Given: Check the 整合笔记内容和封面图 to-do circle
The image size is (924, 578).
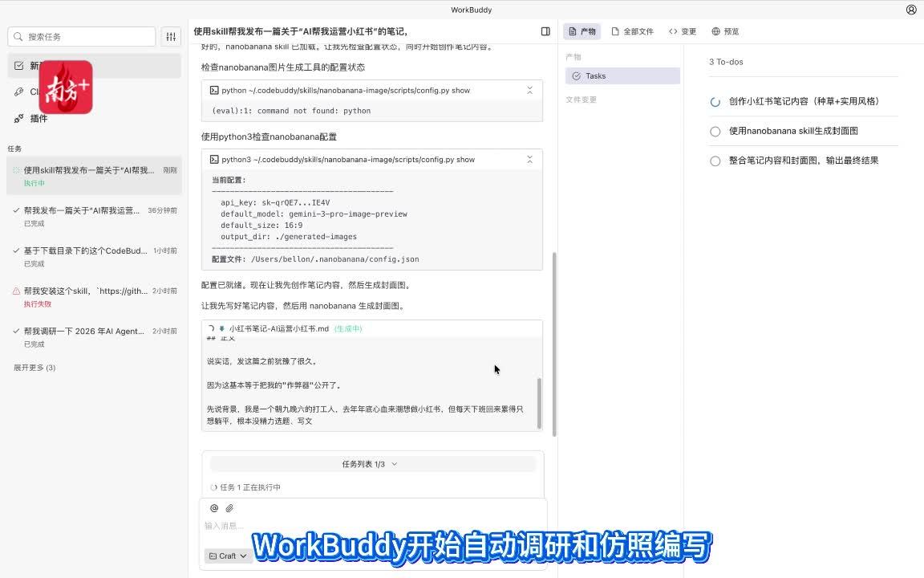Looking at the screenshot, I should (x=715, y=161).
